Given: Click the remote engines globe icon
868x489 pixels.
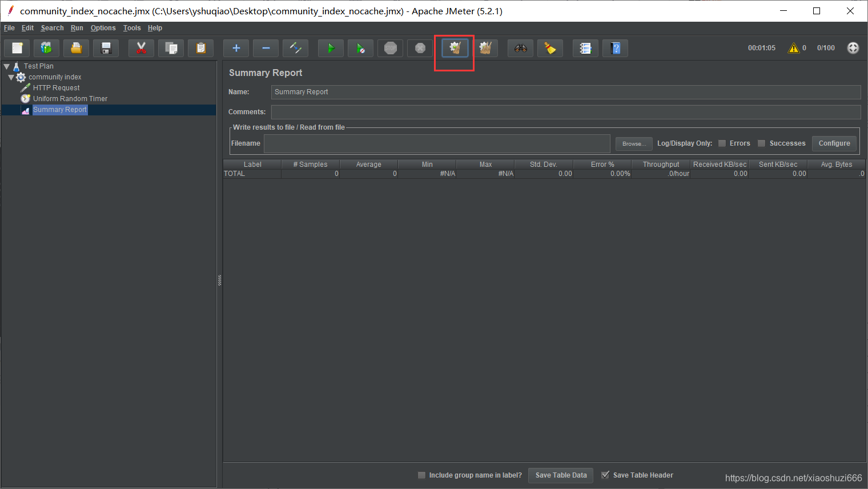Looking at the screenshot, I should pos(853,48).
